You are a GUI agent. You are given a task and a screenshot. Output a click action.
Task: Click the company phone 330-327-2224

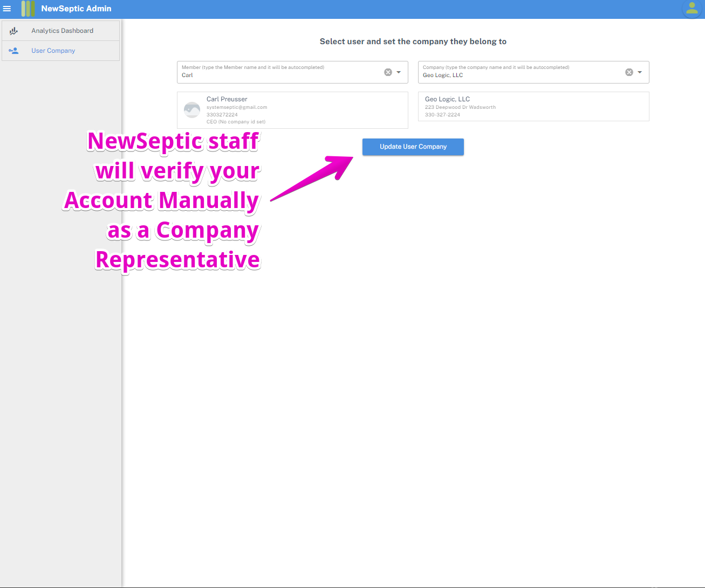pos(442,115)
